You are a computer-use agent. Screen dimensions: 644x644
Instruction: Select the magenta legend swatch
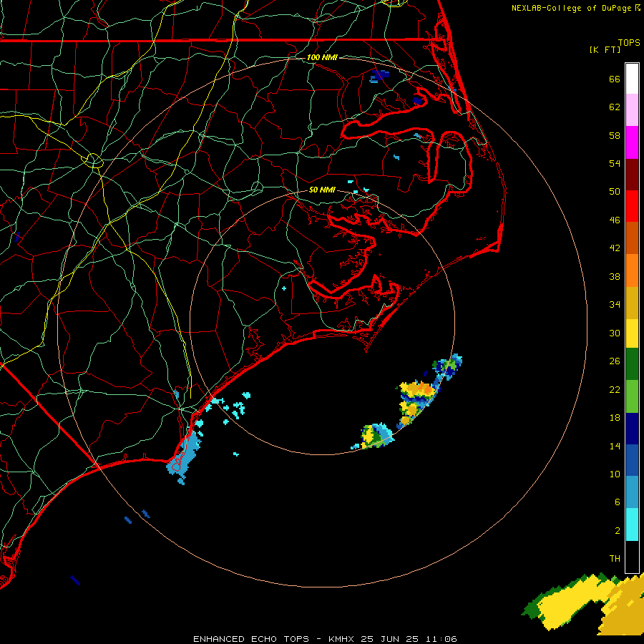click(x=632, y=142)
